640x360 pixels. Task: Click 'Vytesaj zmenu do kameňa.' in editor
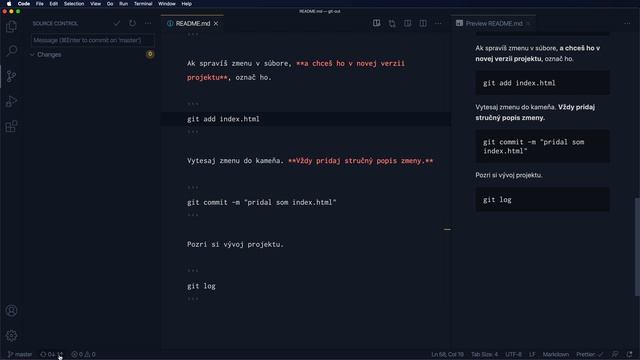[235, 160]
